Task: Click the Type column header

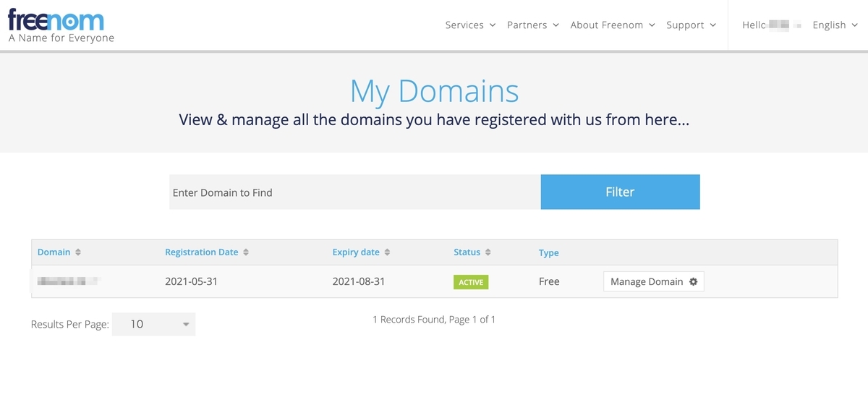Action: pos(549,253)
